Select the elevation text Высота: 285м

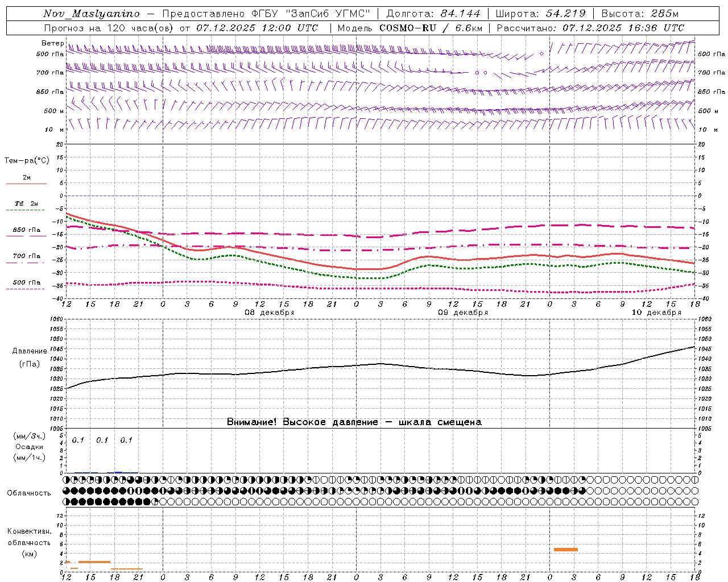tap(640, 14)
